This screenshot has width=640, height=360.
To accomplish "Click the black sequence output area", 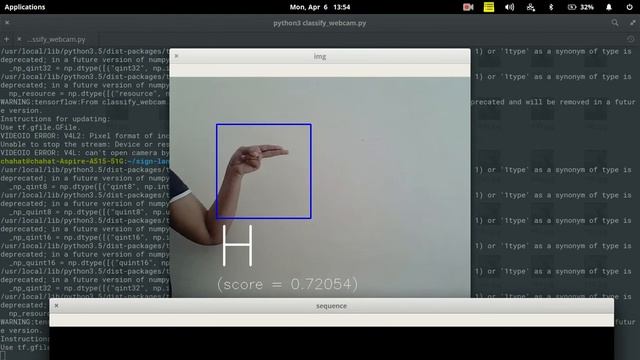I will (x=331, y=343).
